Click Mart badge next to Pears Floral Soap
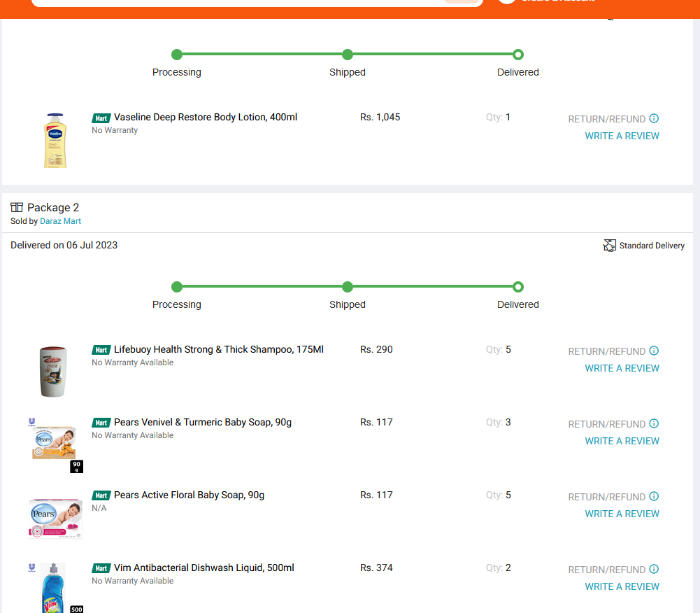 coord(101,496)
